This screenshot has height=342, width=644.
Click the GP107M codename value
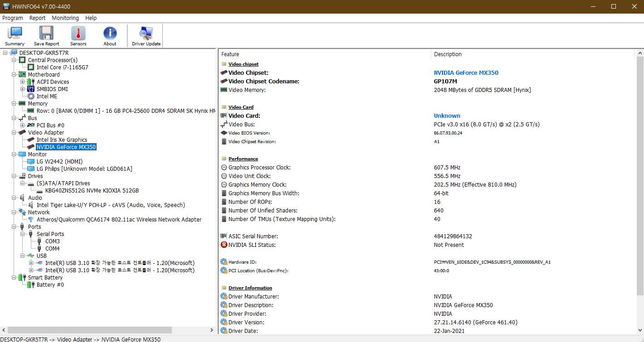point(445,81)
